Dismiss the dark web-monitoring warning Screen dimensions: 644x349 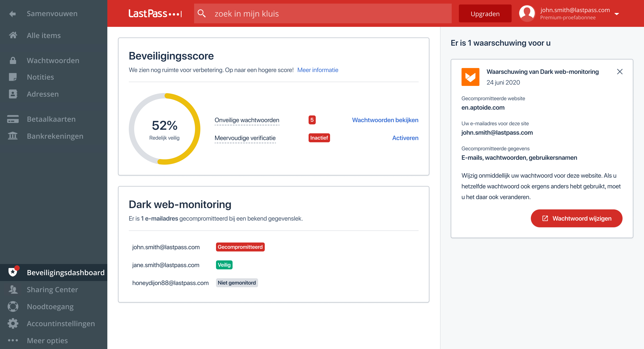tap(620, 72)
